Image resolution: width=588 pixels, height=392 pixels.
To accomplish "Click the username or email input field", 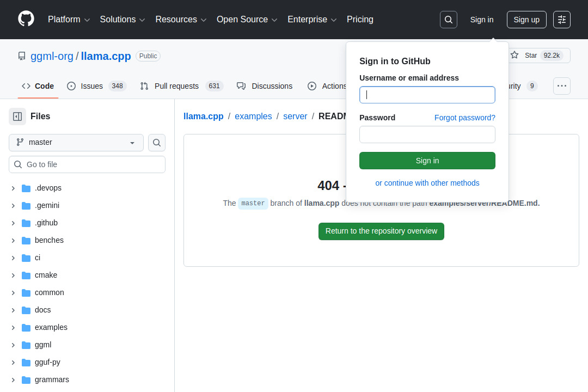I will (x=427, y=95).
